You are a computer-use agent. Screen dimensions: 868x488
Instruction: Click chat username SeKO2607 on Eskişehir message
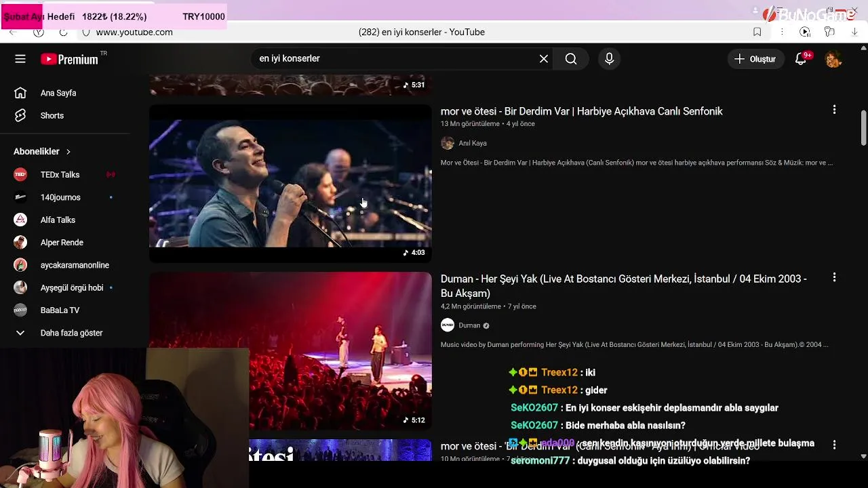[534, 408]
